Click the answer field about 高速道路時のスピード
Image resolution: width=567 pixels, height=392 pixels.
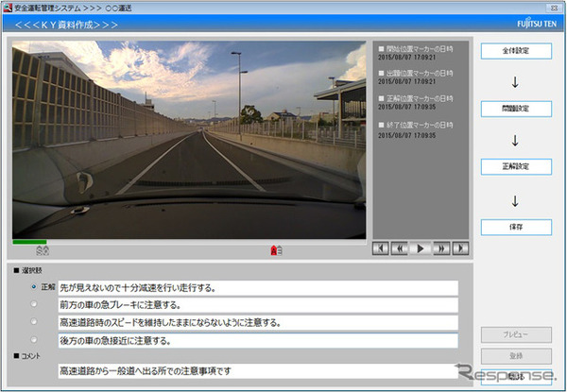click(258, 322)
